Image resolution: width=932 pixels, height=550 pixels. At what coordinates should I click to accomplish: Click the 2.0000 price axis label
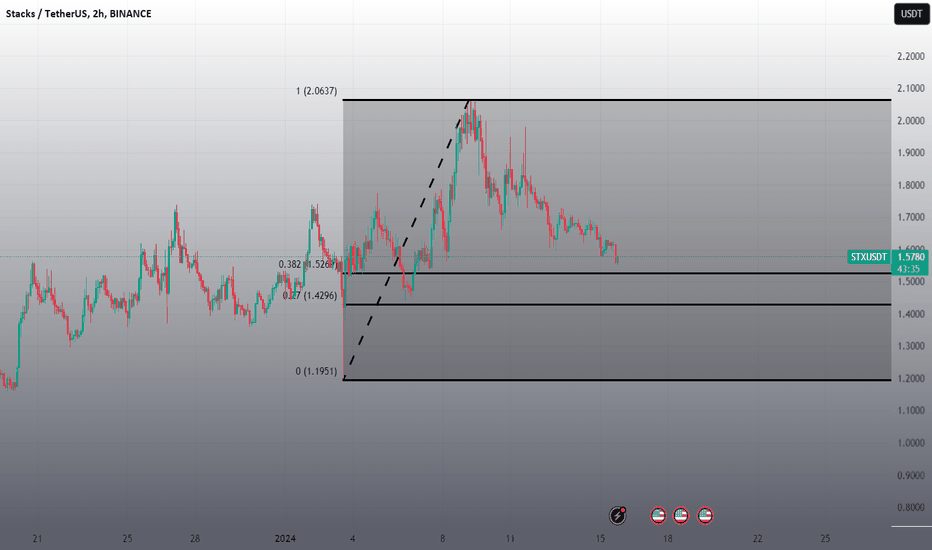tap(911, 121)
